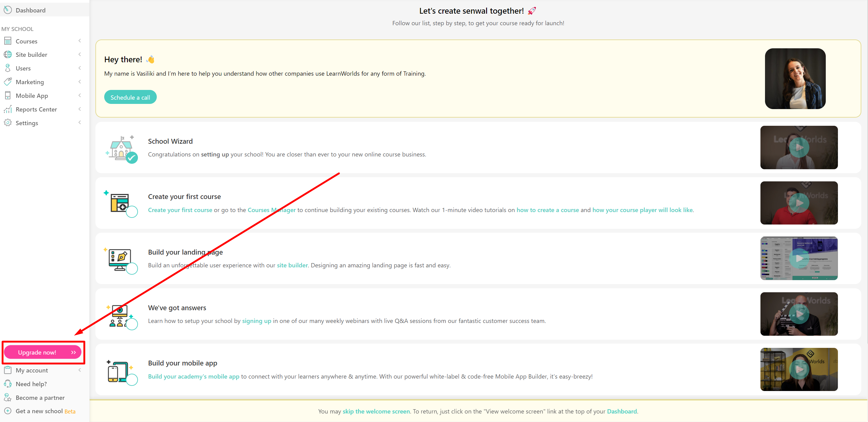This screenshot has width=868, height=422.
Task: Open the Dashboard menu item
Action: pos(30,10)
